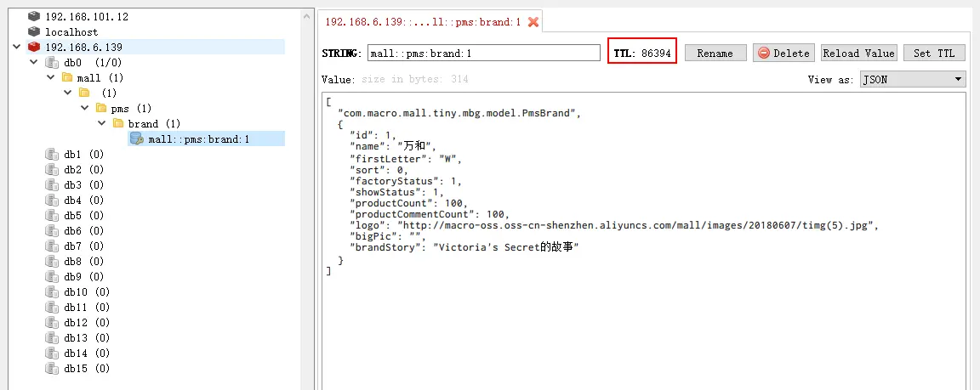Collapse the unnamed folder under mall
980x390 pixels.
click(x=67, y=93)
